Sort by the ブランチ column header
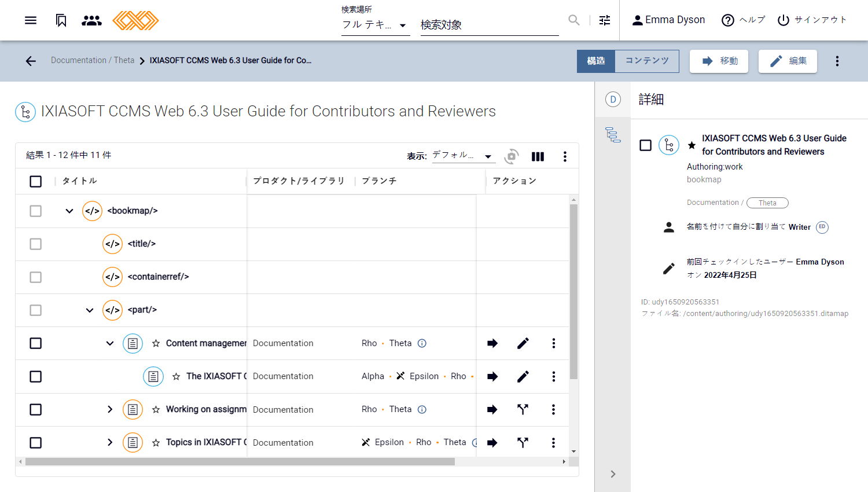The height and width of the screenshot is (492, 868). (x=380, y=181)
